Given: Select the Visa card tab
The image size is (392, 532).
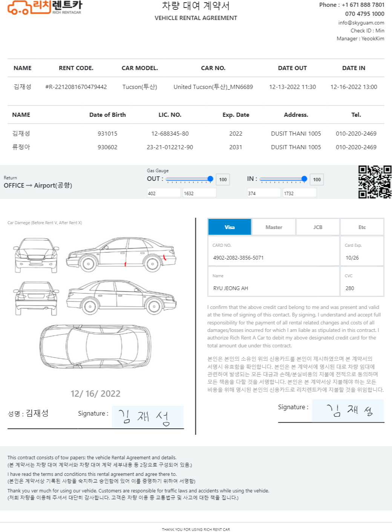Looking at the screenshot, I should (230, 227).
